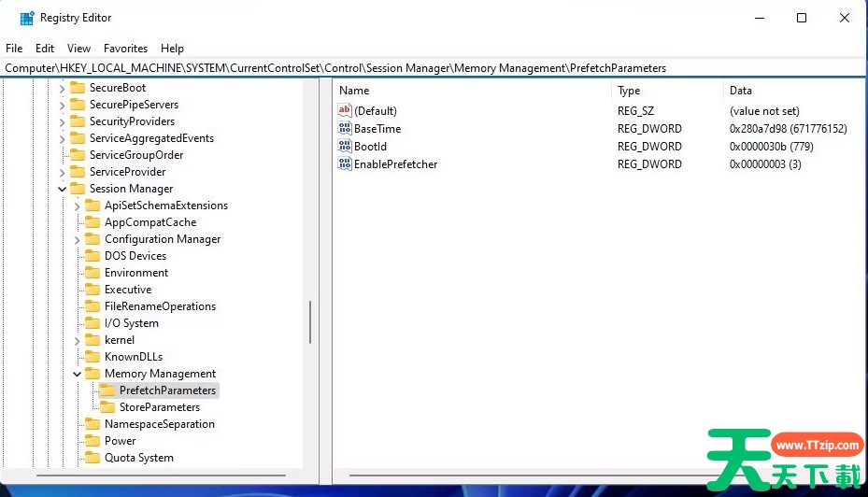The height and width of the screenshot is (497, 868).
Task: Expand the SecurePipeServers key
Action: (x=62, y=106)
